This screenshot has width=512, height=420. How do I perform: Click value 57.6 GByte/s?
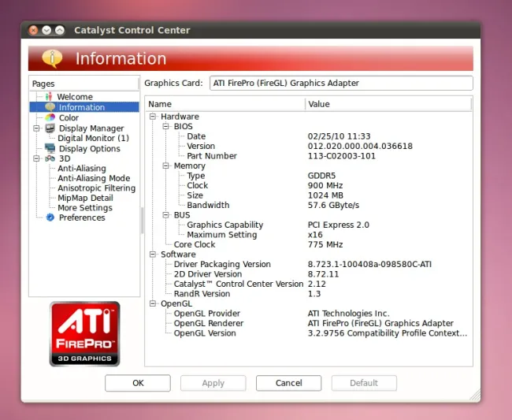tap(333, 205)
